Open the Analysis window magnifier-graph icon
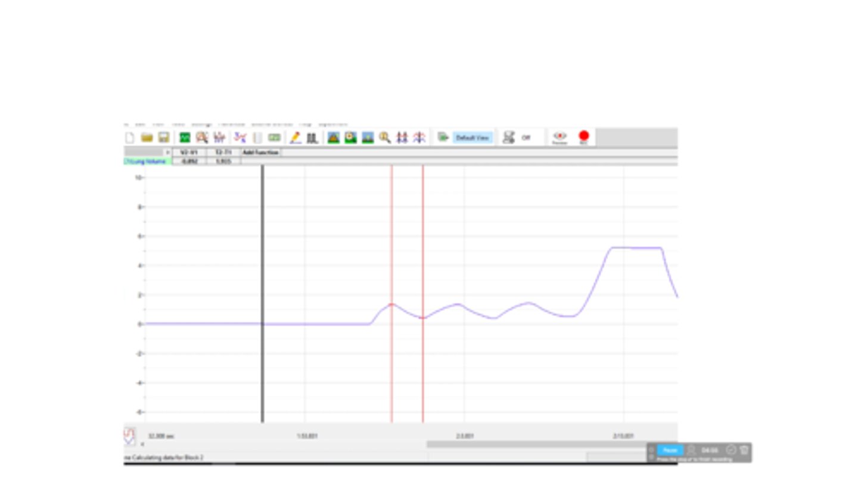This screenshot has height=504, width=858. coord(202,138)
